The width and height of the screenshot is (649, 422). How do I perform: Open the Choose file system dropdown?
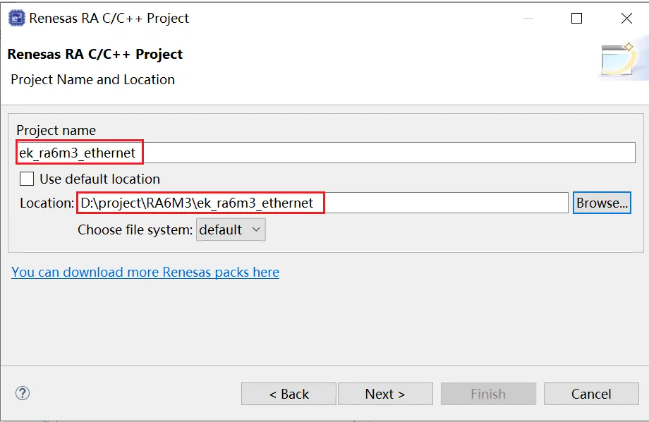(x=230, y=229)
